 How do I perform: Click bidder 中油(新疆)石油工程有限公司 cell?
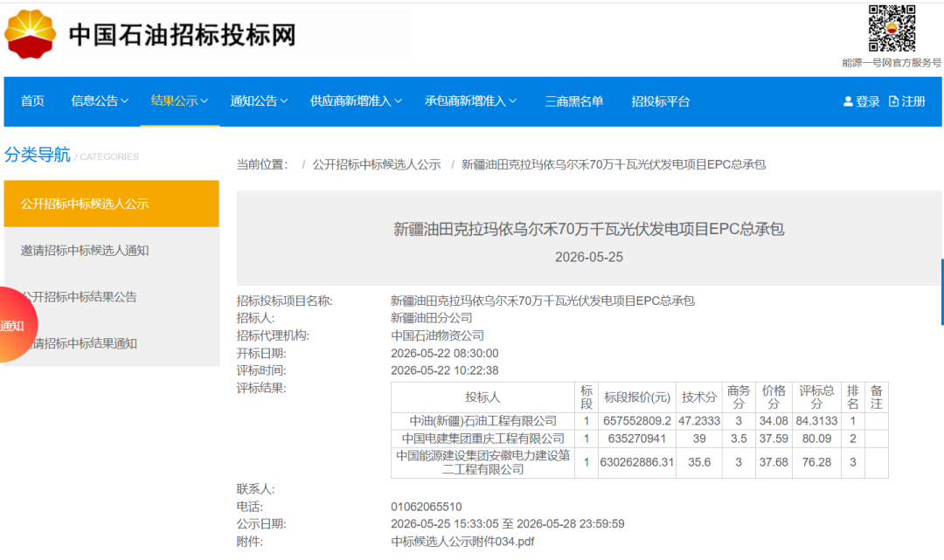click(x=482, y=421)
